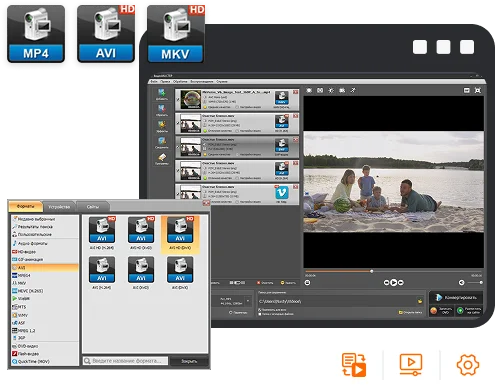Screen dimensions: 495x392
Task: Click the Vimeo format icon in file list
Action: click(x=281, y=193)
